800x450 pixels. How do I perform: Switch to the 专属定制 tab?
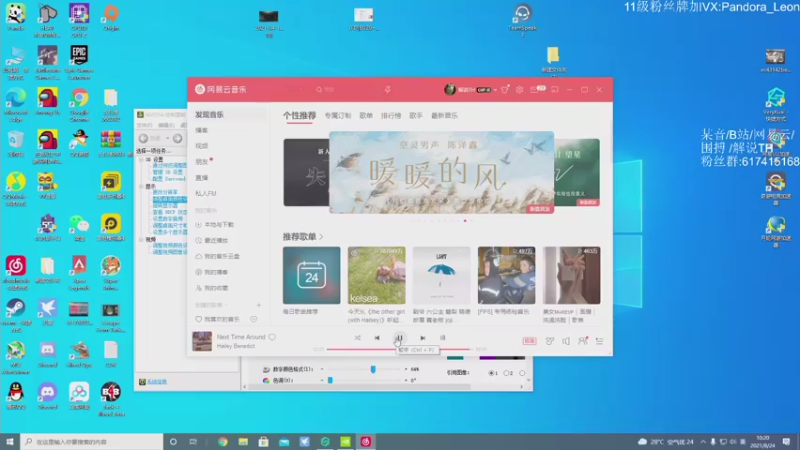pyautogui.click(x=338, y=116)
